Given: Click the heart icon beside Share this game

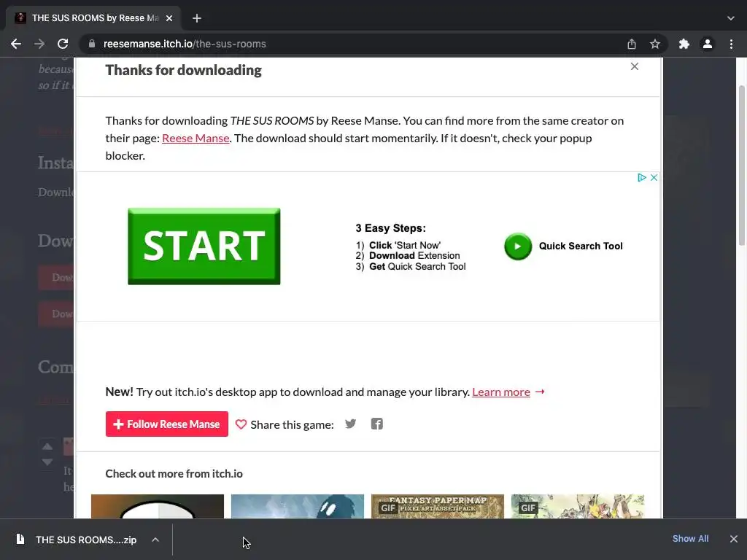Looking at the screenshot, I should pos(241,424).
